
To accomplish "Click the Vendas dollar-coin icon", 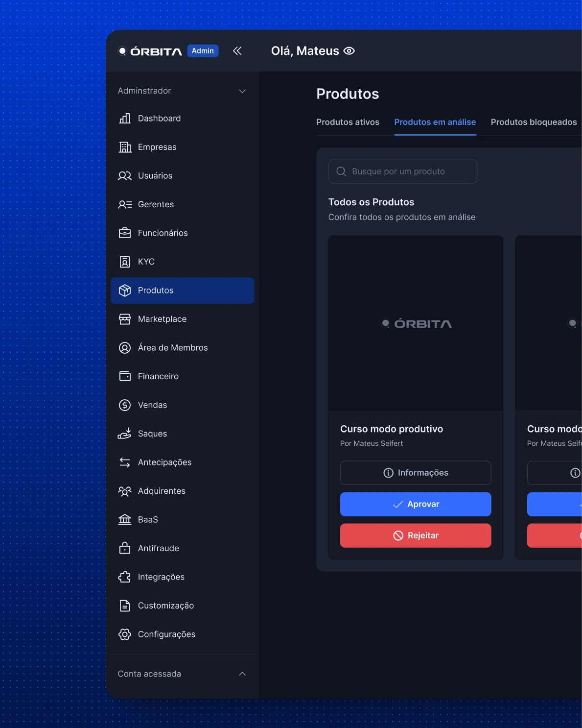I will tap(125, 405).
